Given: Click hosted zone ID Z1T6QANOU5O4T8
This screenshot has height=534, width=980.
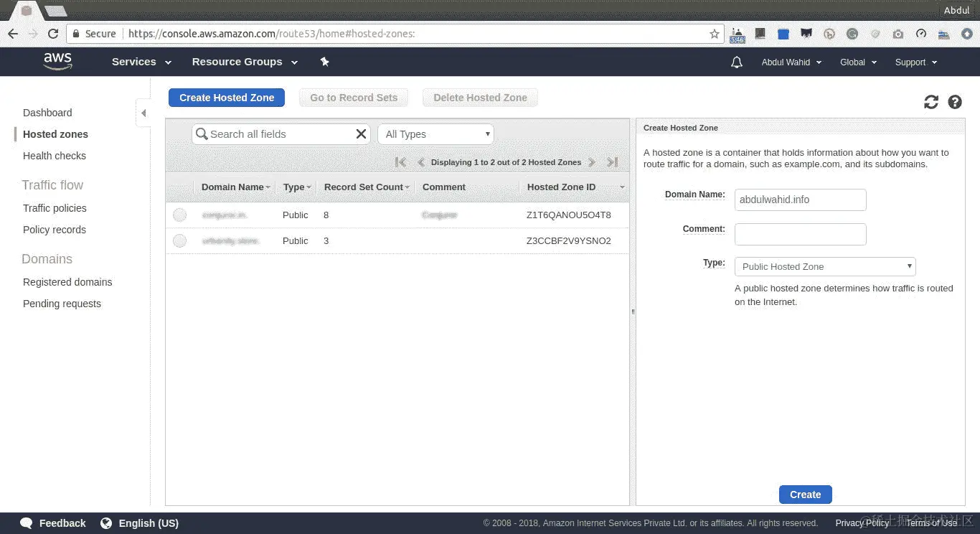Looking at the screenshot, I should tap(569, 215).
